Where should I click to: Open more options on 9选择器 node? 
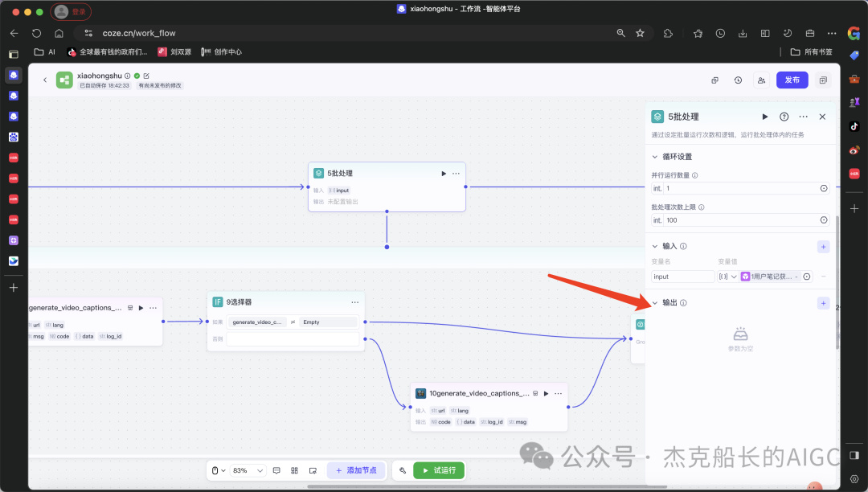[355, 302]
